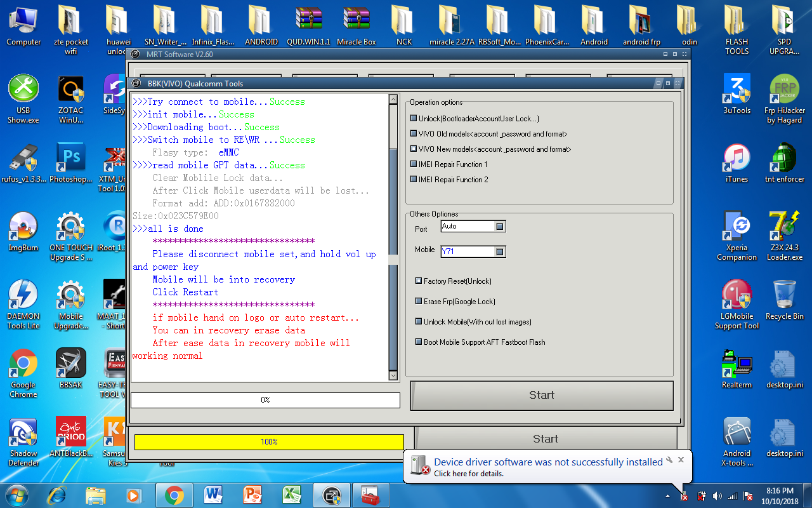812x508 pixels.
Task: Select Factory Reset(Unlock) option
Action: click(x=419, y=281)
